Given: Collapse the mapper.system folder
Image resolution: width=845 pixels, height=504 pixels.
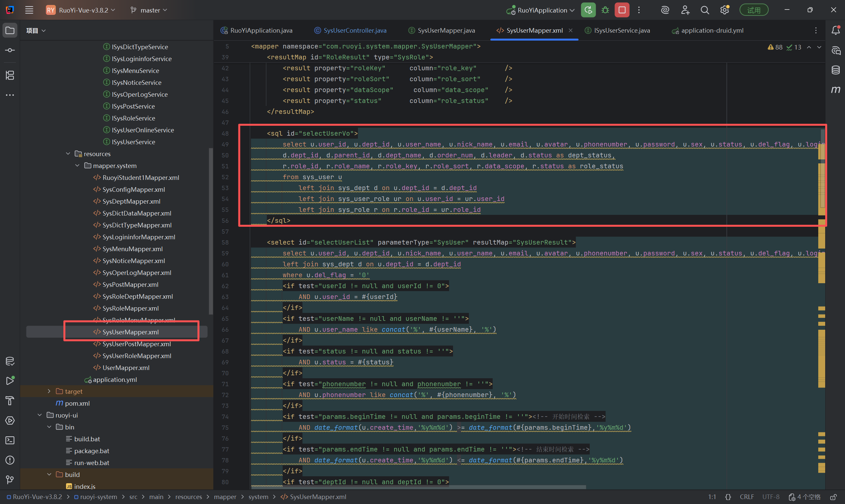Looking at the screenshot, I should [x=78, y=166].
